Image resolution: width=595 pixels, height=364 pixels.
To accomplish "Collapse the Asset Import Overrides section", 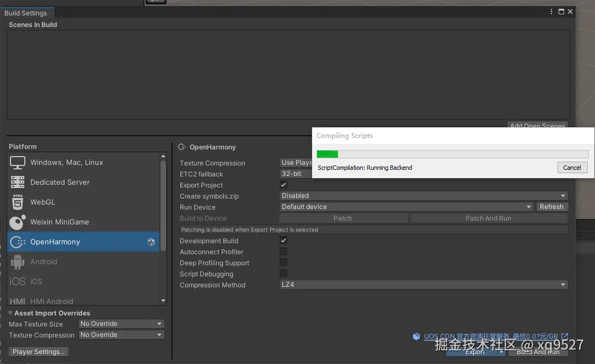I will coord(10,313).
